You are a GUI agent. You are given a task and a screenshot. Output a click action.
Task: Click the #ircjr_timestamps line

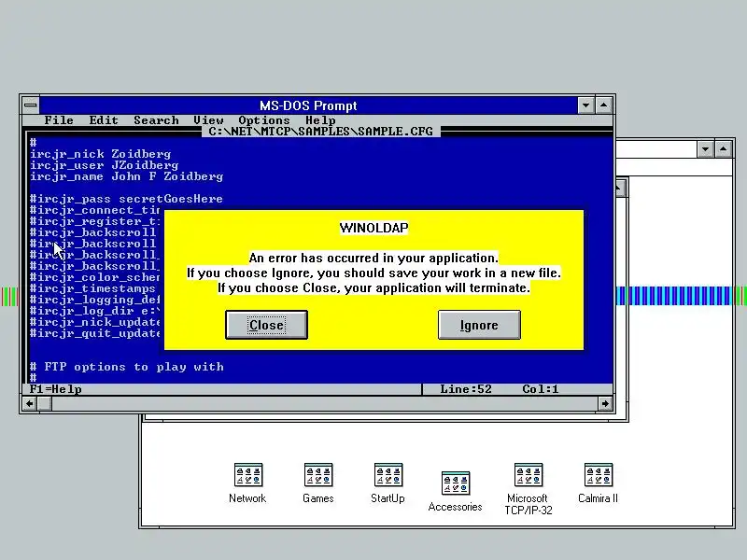point(92,288)
